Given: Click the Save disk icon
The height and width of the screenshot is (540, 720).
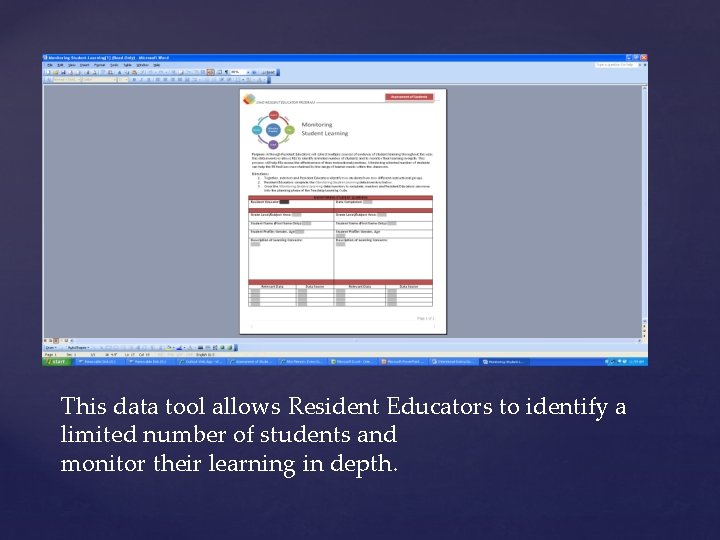Looking at the screenshot, I should click(x=63, y=72).
